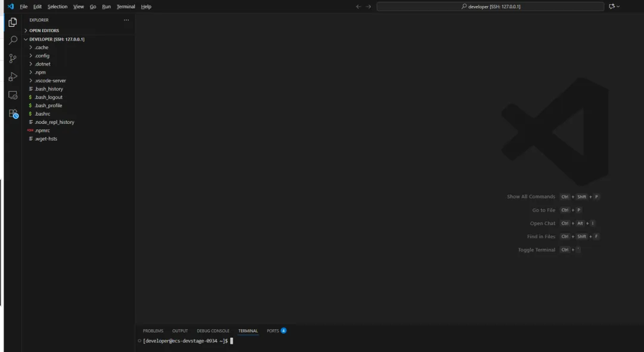This screenshot has width=644, height=352.
Task: Go forward with the right arrow
Action: click(x=369, y=7)
